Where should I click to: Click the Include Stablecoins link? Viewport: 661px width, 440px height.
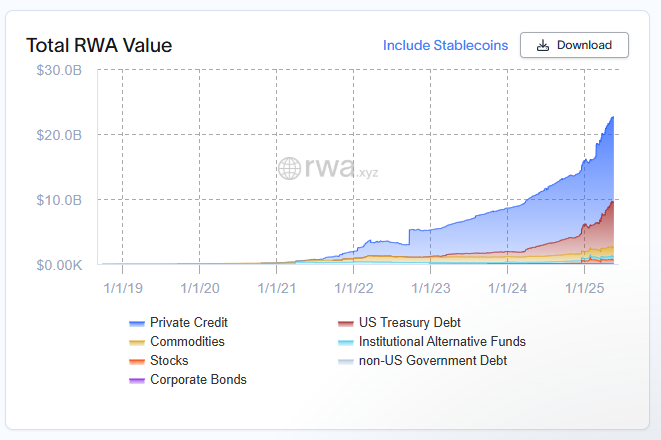445,45
